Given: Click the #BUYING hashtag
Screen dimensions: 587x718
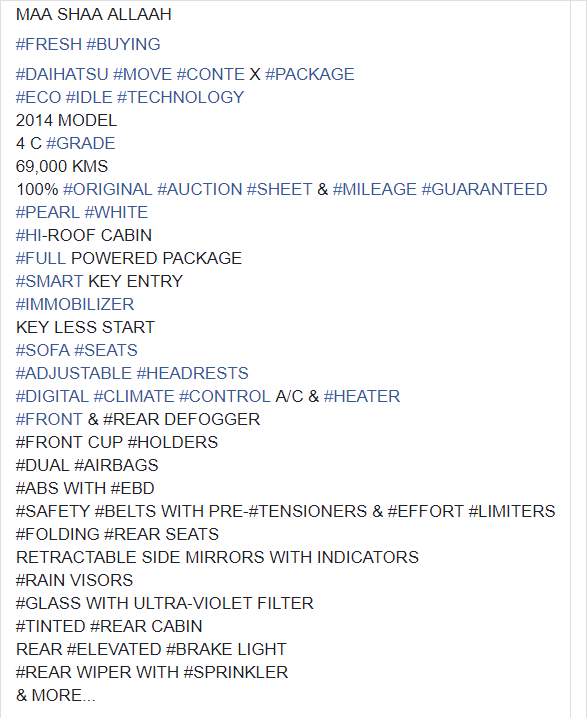Looking at the screenshot, I should pos(123,44).
